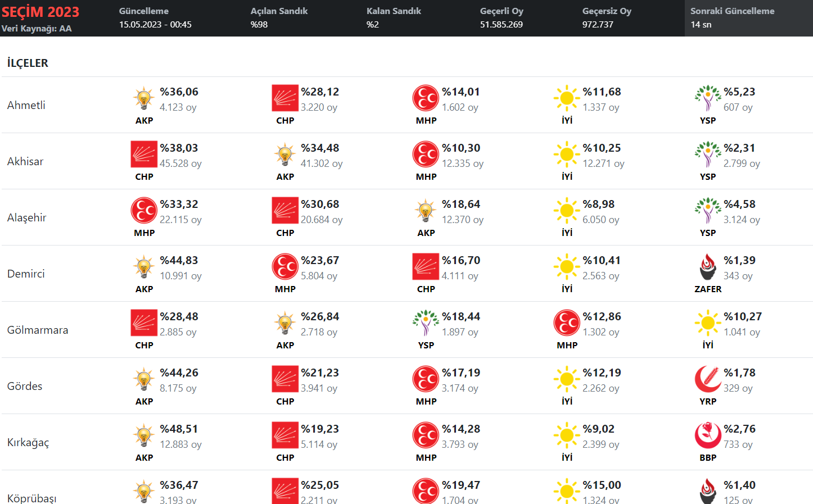Click the 45.528 oy vote count in Akhisar
This screenshot has height=504, width=813.
coord(180,164)
